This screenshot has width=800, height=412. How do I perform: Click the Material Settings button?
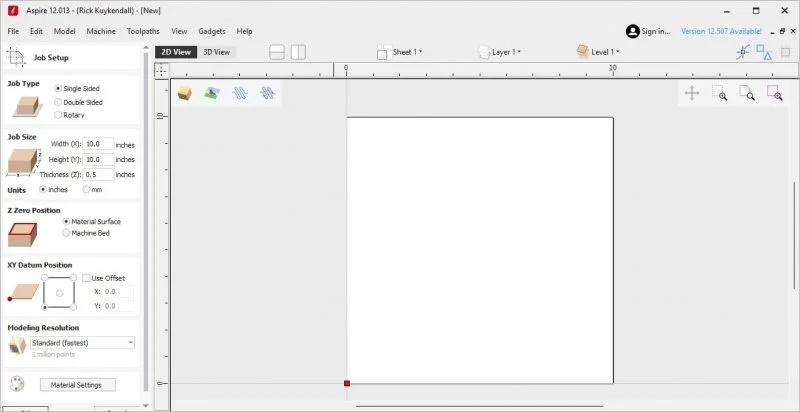point(78,385)
